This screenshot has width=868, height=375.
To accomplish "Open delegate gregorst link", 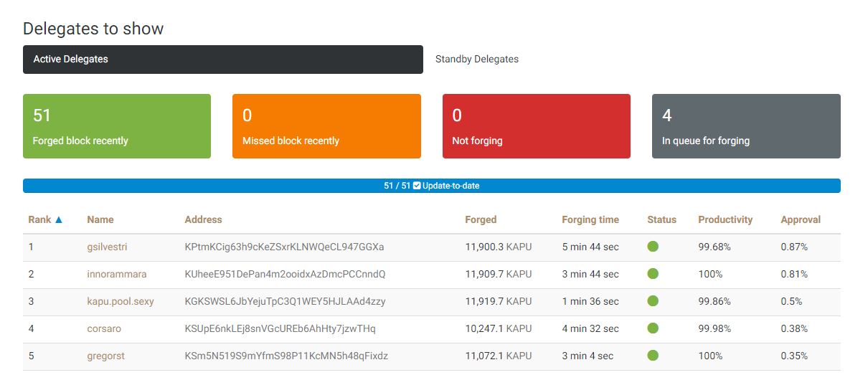I will click(106, 356).
